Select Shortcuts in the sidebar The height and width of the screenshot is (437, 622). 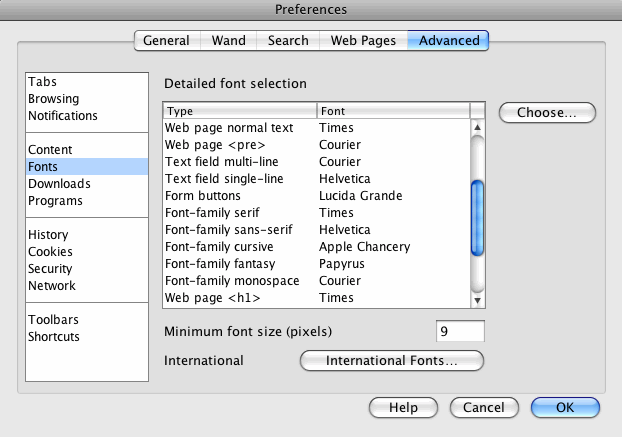(87, 337)
